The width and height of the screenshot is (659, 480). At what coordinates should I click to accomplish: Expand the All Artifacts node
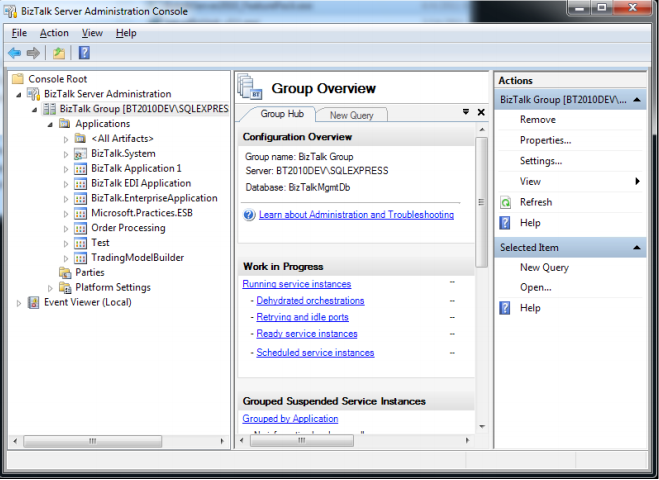coord(66,139)
